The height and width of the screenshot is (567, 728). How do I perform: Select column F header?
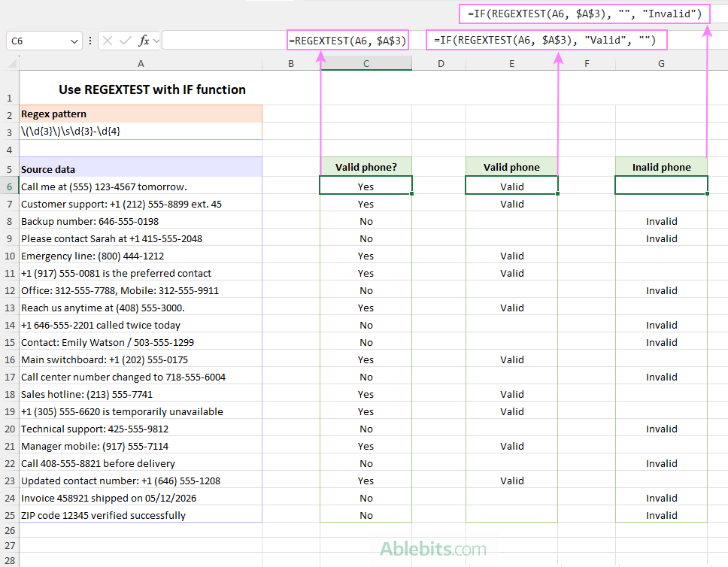coord(587,64)
